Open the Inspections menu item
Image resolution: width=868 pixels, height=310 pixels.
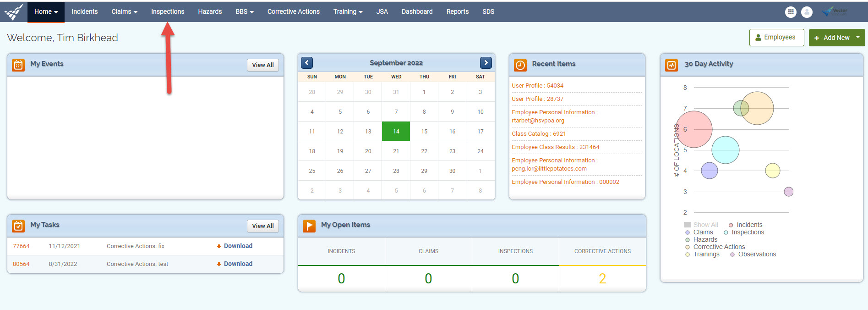pos(168,11)
